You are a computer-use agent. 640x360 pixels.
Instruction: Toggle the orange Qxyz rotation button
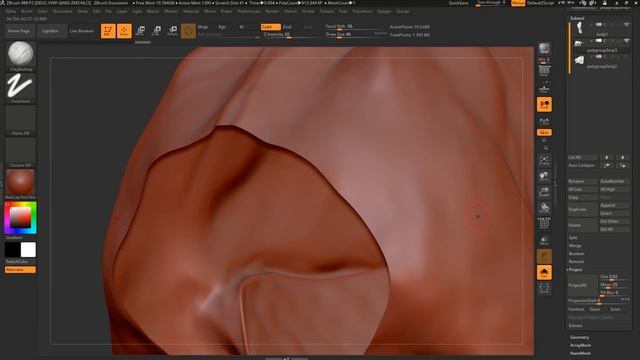[544, 133]
